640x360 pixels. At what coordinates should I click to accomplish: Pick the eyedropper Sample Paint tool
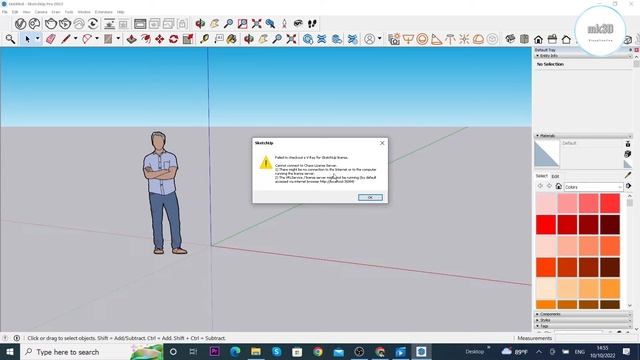pos(628,175)
